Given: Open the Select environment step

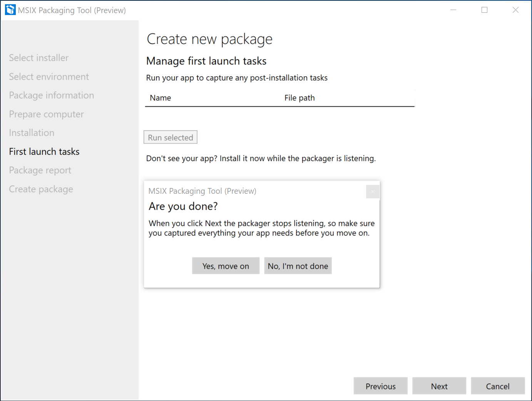Looking at the screenshot, I should coord(49,77).
